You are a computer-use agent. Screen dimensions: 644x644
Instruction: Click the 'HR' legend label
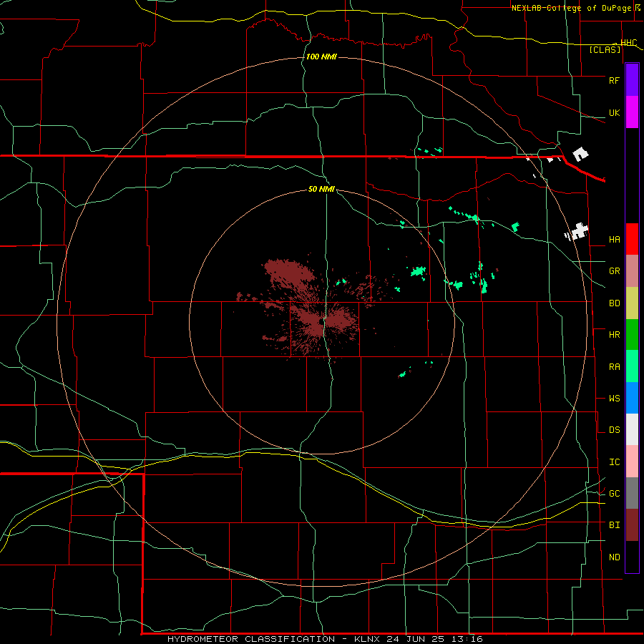point(614,335)
